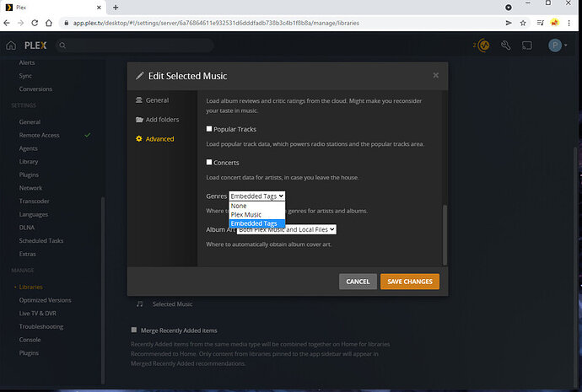Open Chrome three-dot menu
582x392 pixels.
coord(569,23)
